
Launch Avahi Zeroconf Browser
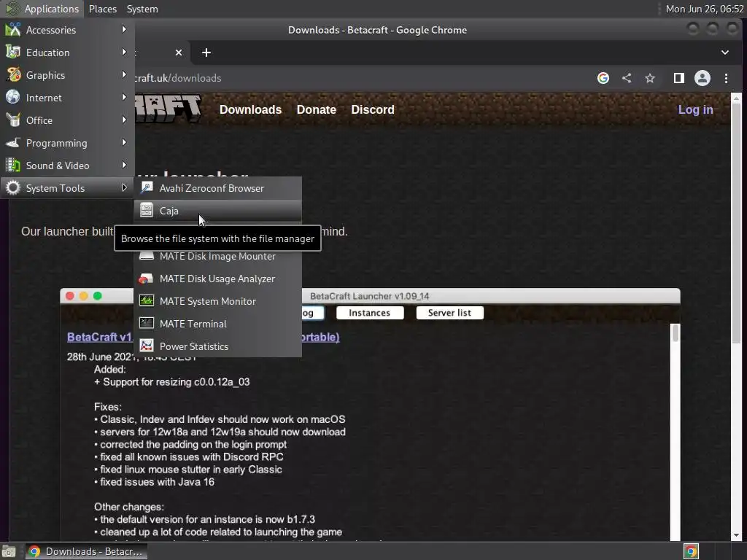click(217, 188)
